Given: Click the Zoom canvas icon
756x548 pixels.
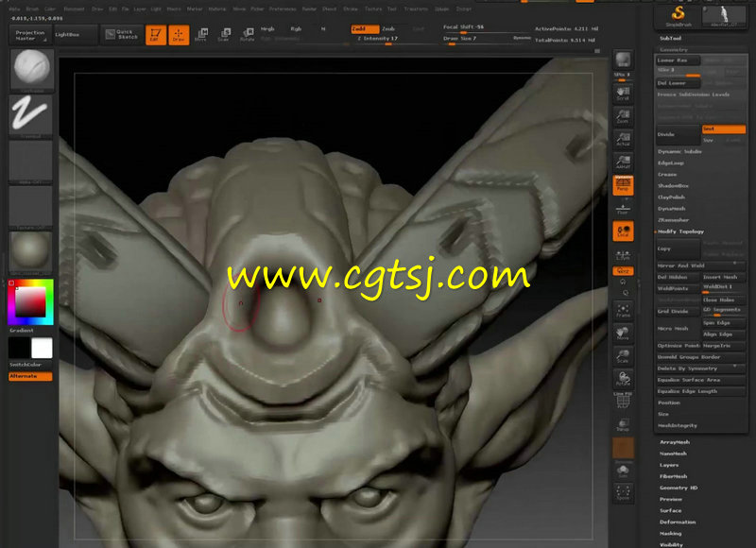Looking at the screenshot, I should [x=623, y=116].
